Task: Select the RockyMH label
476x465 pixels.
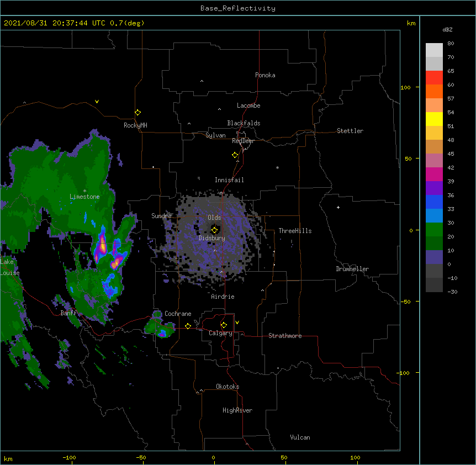Action: 135,125
